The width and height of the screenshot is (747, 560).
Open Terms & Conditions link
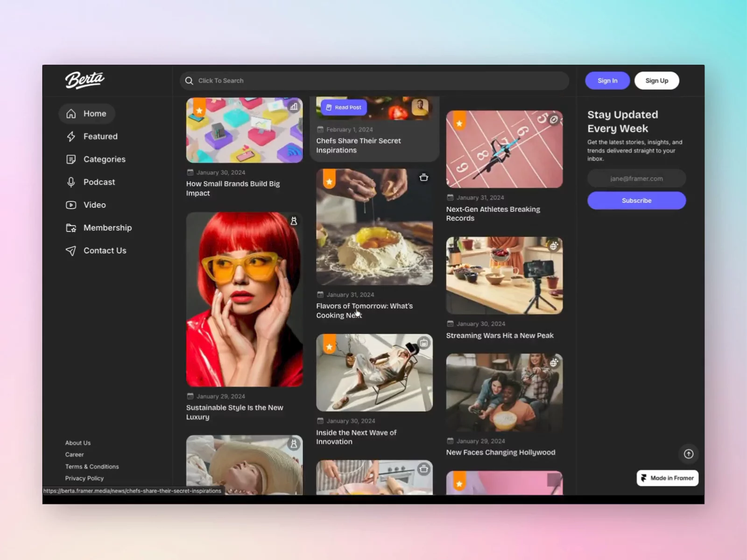coord(92,467)
